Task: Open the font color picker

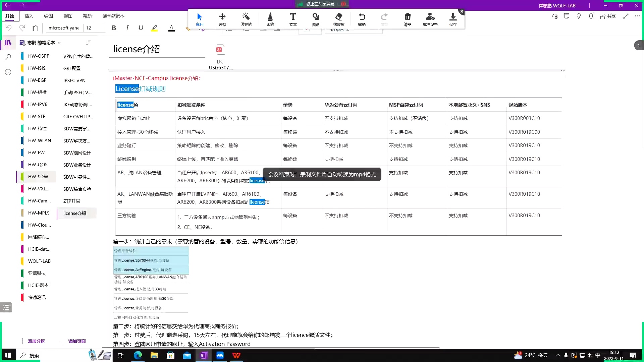Action: [x=171, y=28]
